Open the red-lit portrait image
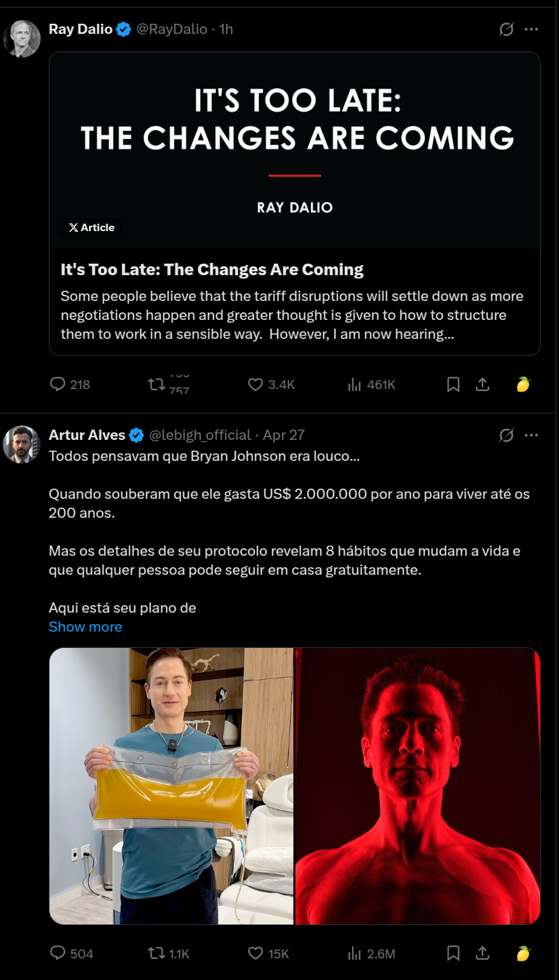 tap(417, 785)
